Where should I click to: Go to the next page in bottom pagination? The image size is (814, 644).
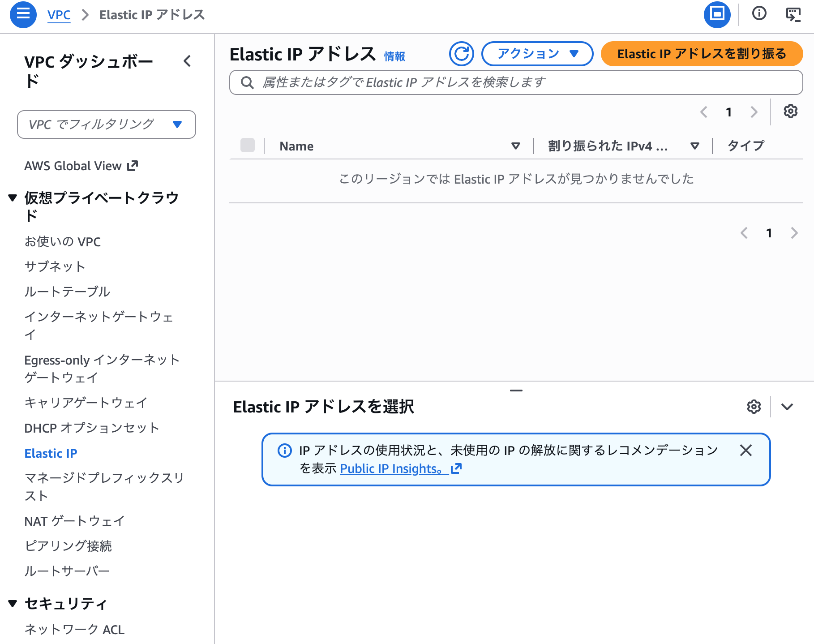[x=794, y=233]
